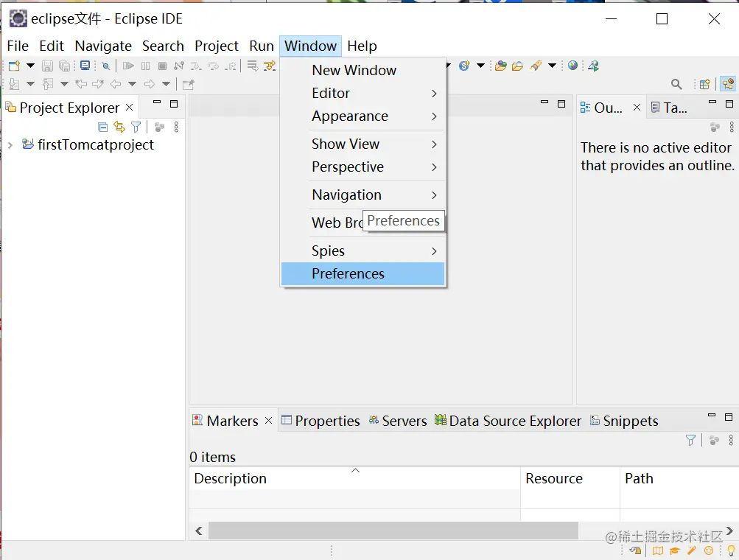Open Project Explorer view menu dots
This screenshot has height=560, width=739.
click(176, 127)
